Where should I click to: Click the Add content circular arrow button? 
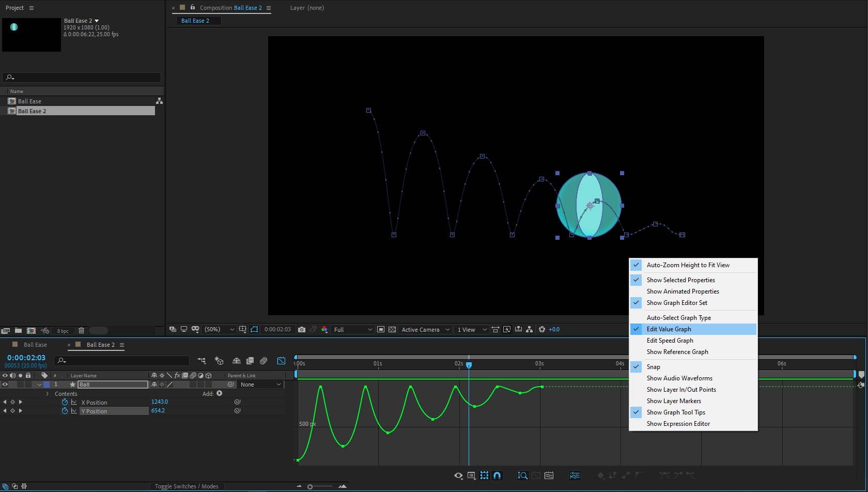coord(220,393)
